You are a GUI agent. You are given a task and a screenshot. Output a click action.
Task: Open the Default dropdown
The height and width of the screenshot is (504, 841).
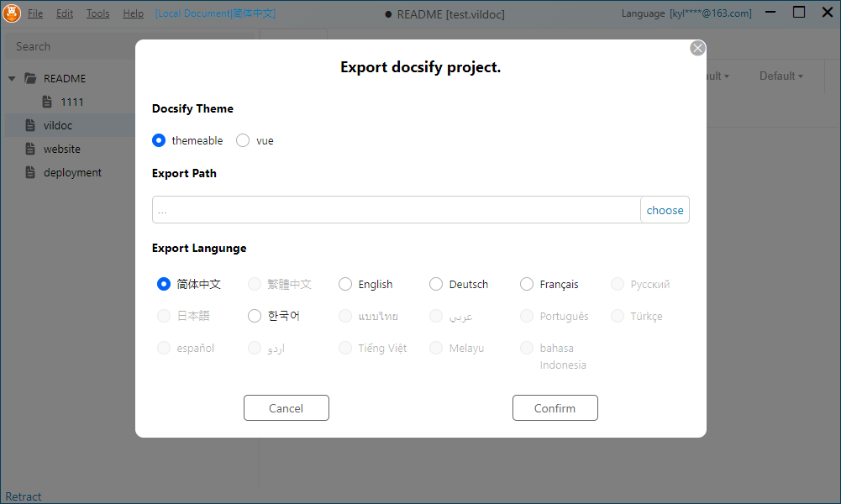[x=781, y=76]
